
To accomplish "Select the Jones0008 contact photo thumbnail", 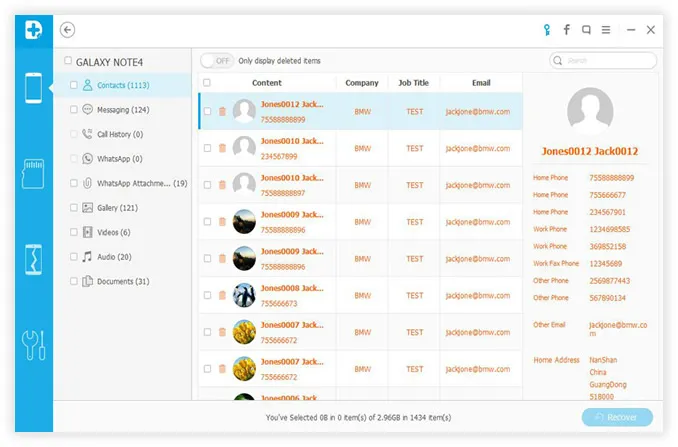I will pos(245,295).
